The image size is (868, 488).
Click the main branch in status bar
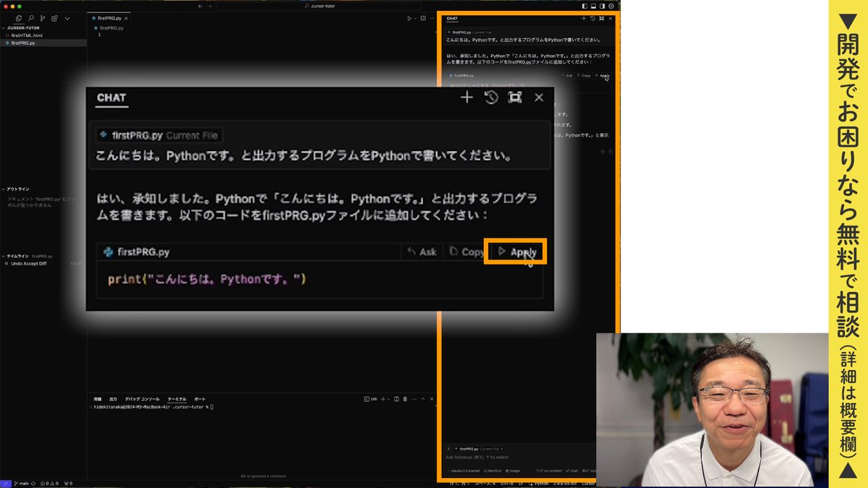point(22,483)
